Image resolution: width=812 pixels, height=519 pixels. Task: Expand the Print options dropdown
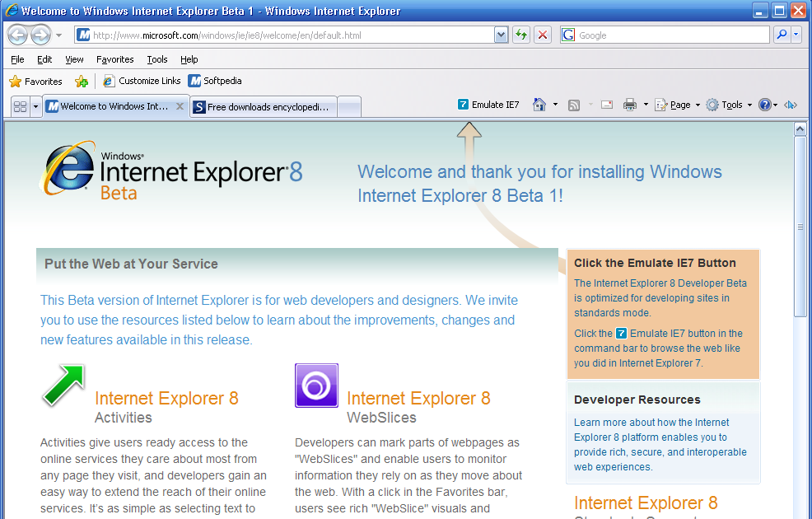tap(646, 105)
